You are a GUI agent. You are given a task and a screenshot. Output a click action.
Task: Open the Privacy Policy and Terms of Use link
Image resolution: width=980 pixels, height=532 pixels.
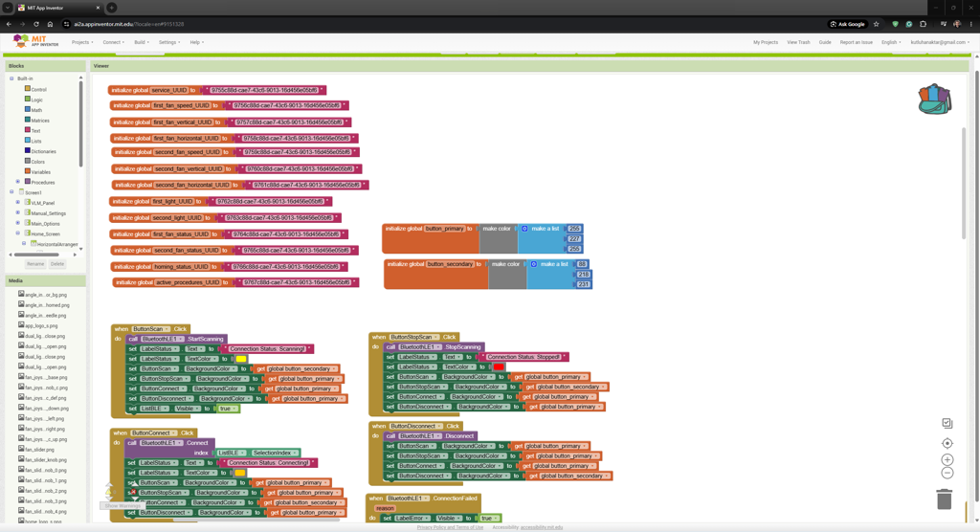tap(450, 527)
